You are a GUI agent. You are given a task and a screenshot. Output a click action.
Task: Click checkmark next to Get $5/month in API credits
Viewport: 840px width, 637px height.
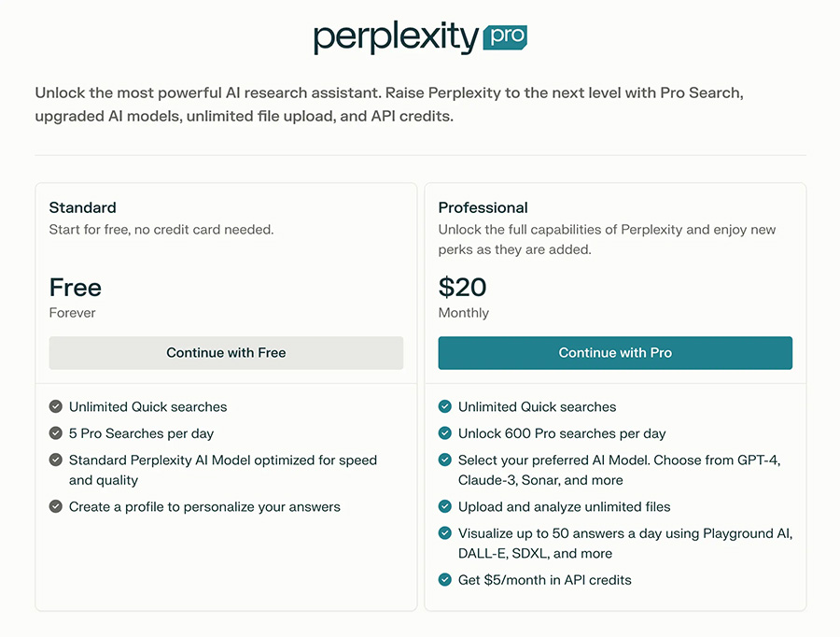[x=445, y=580]
